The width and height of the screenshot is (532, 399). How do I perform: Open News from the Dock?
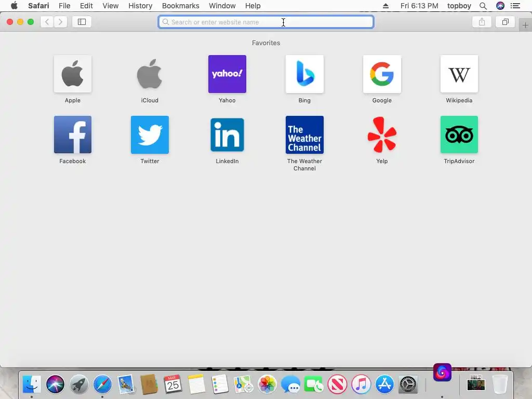337,384
